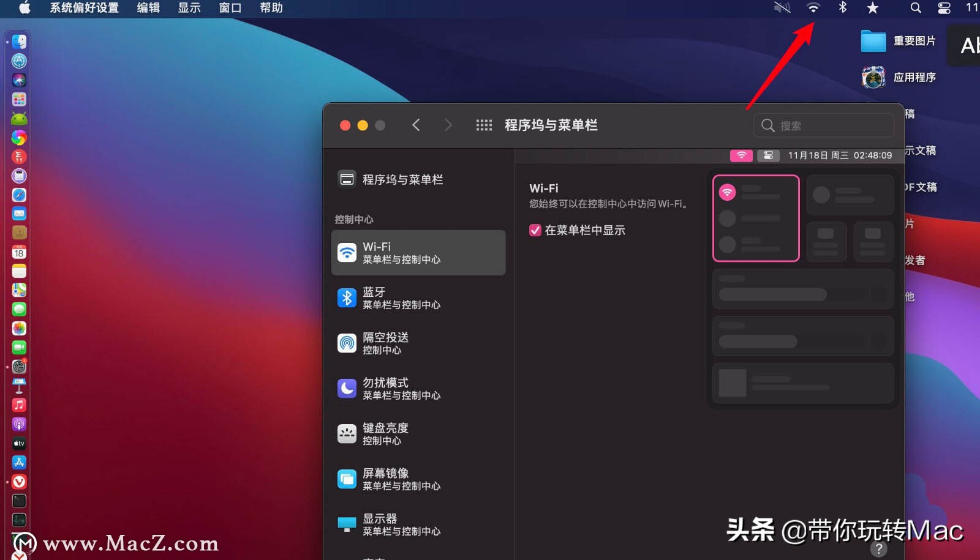This screenshot has height=560, width=980.
Task: Open Spotlight search from the menu bar
Action: (914, 8)
